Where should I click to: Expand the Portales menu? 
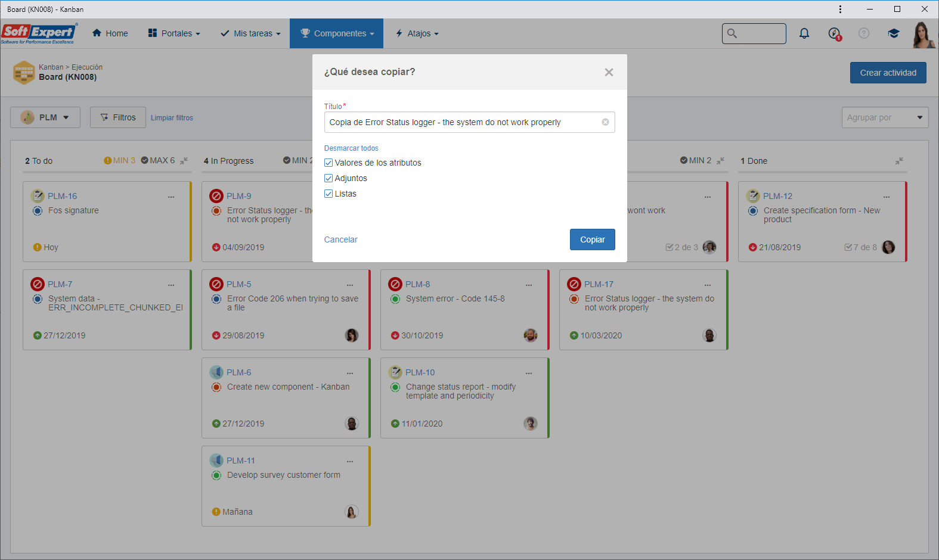point(174,33)
